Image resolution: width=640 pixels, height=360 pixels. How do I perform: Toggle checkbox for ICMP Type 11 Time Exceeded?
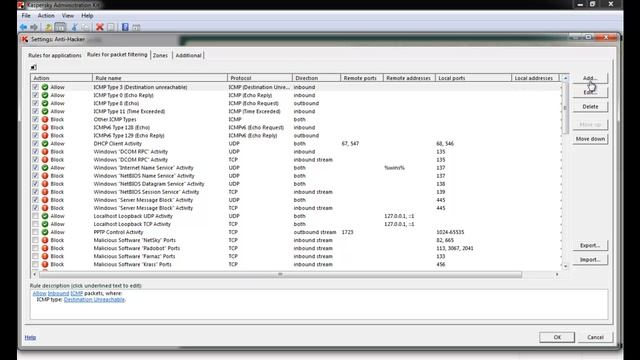pyautogui.click(x=36, y=111)
